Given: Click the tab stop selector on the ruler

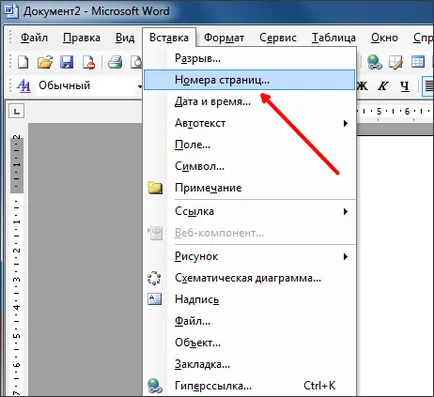Looking at the screenshot, I should tap(17, 111).
